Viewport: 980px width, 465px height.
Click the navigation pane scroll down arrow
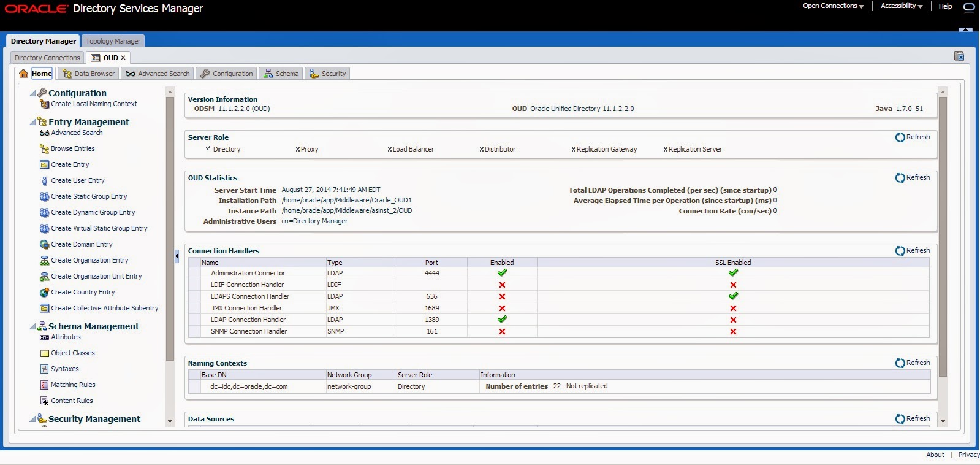[x=170, y=421]
